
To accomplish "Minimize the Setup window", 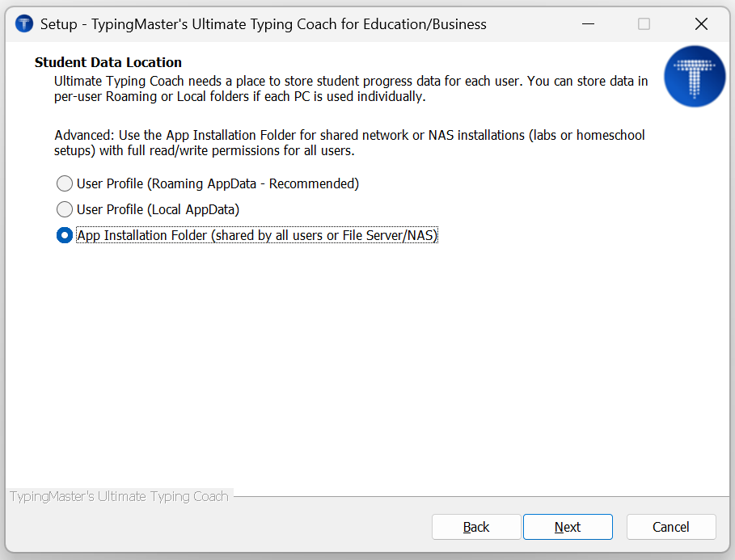I will click(x=587, y=24).
